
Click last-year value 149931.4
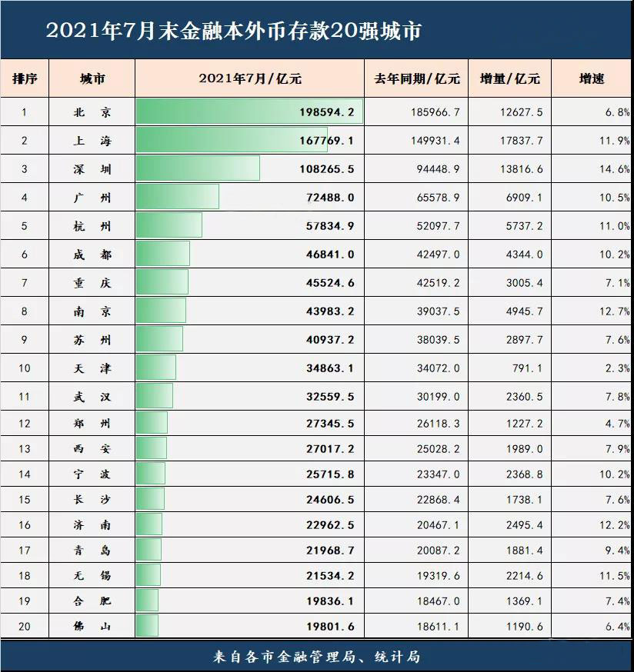tap(435, 141)
